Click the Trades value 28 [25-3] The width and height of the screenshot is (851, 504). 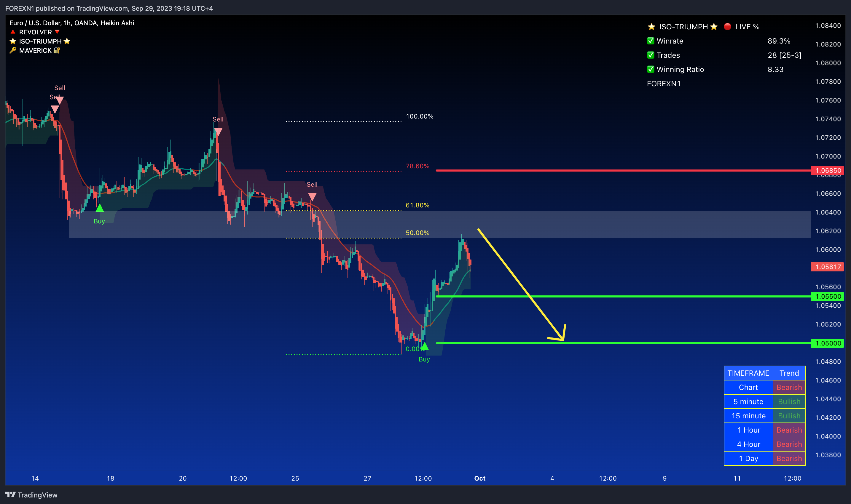point(784,55)
